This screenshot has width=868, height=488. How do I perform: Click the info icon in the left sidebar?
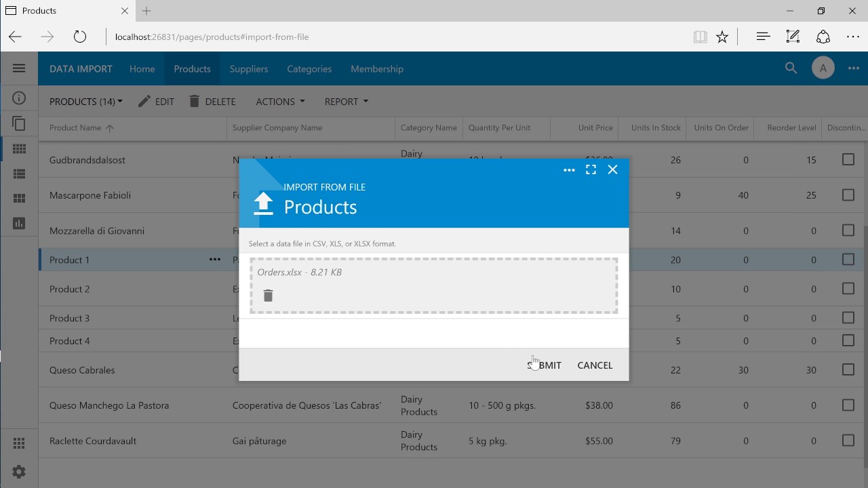pos(19,98)
